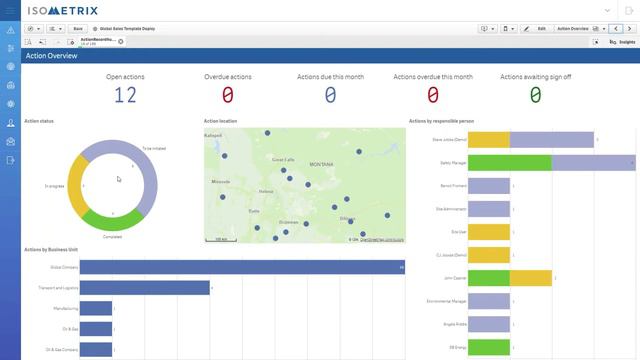Open the navigation compass dropdown
Screen dimensions: 640x360
point(34,29)
